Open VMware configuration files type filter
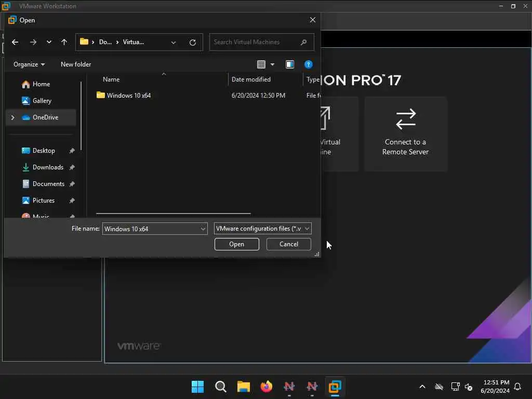 click(x=262, y=229)
